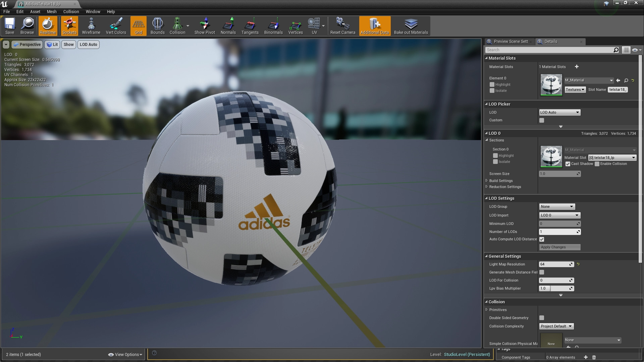Browse to M_Material with magnifier icon

pyautogui.click(x=626, y=80)
